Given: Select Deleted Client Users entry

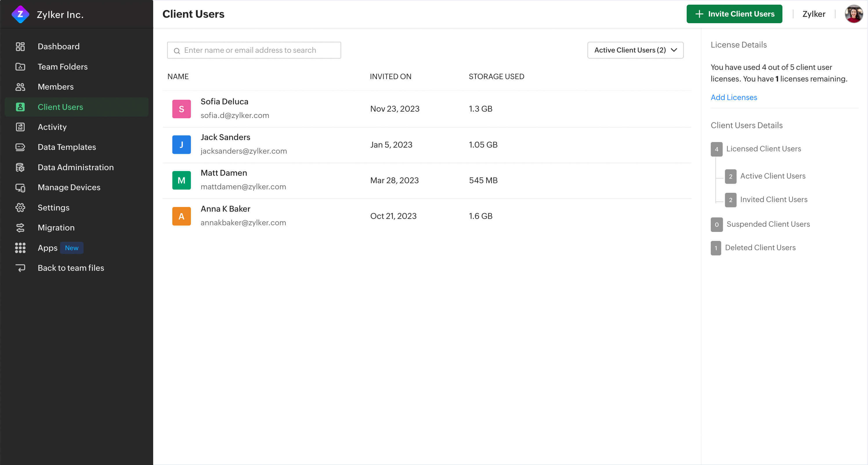Looking at the screenshot, I should tap(760, 248).
